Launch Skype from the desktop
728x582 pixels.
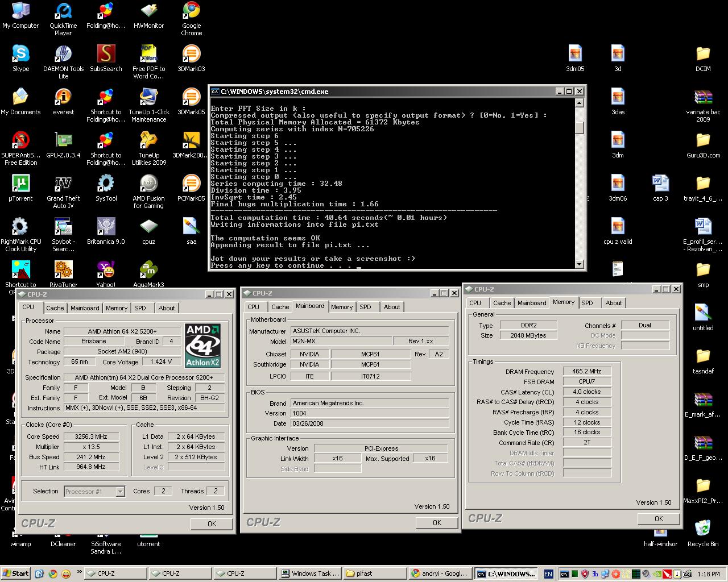point(20,59)
